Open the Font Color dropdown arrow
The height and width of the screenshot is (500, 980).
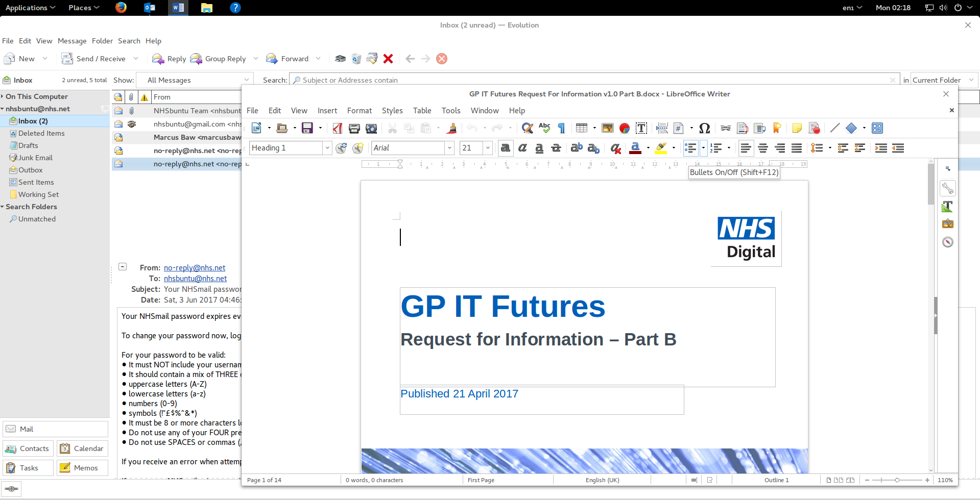pyautogui.click(x=648, y=148)
